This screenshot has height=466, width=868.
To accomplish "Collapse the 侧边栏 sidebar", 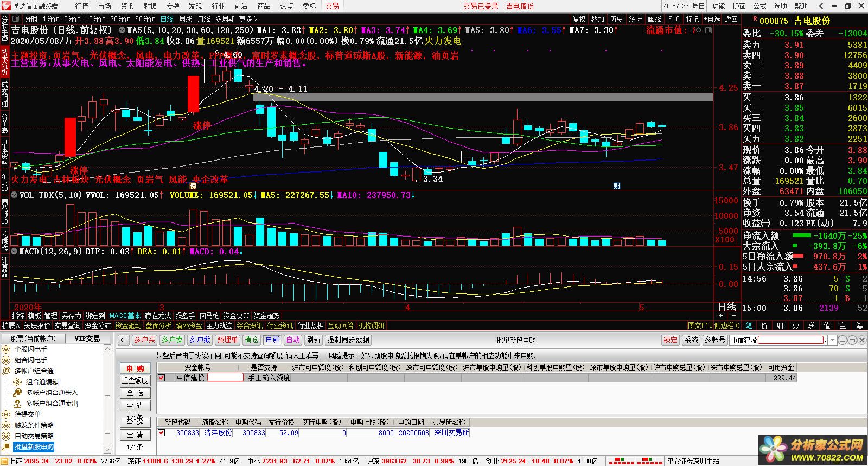I will (x=727, y=325).
